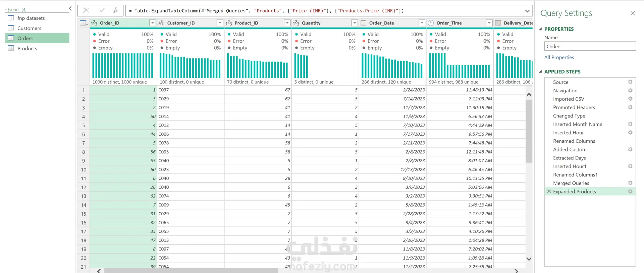Open settings gear for Inserted Hour step
This screenshot has width=644, height=273.
[630, 132]
